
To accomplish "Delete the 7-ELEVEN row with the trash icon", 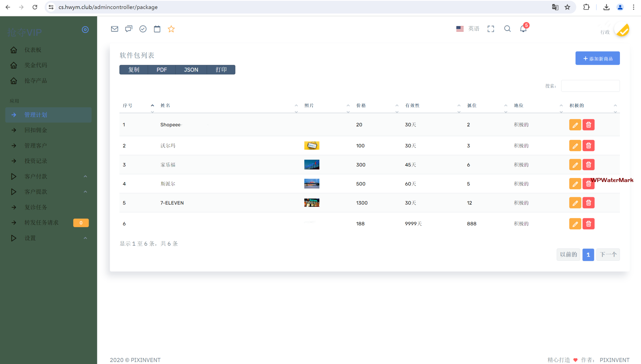I will point(588,203).
